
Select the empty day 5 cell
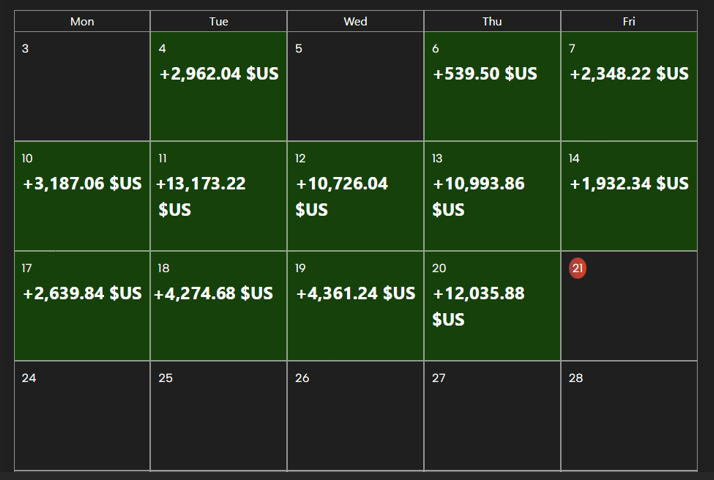(x=355, y=87)
